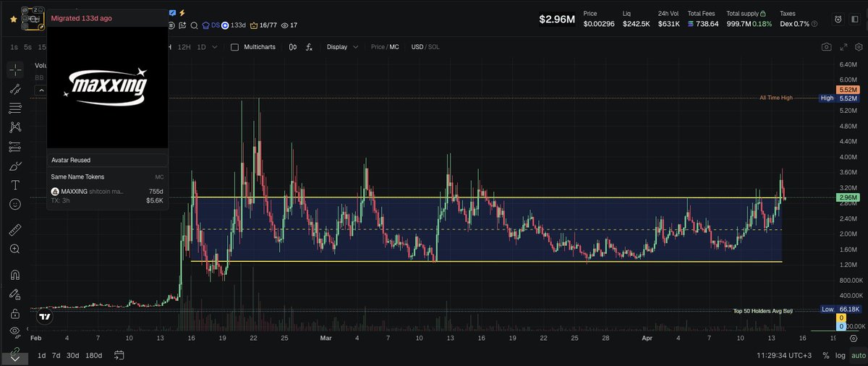Click the Top 50 Holders Avg Buy label
868x366 pixels.
(762, 310)
